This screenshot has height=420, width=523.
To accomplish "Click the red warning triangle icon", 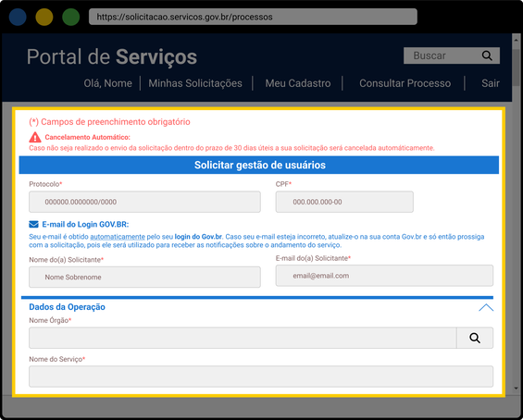I will [35, 137].
